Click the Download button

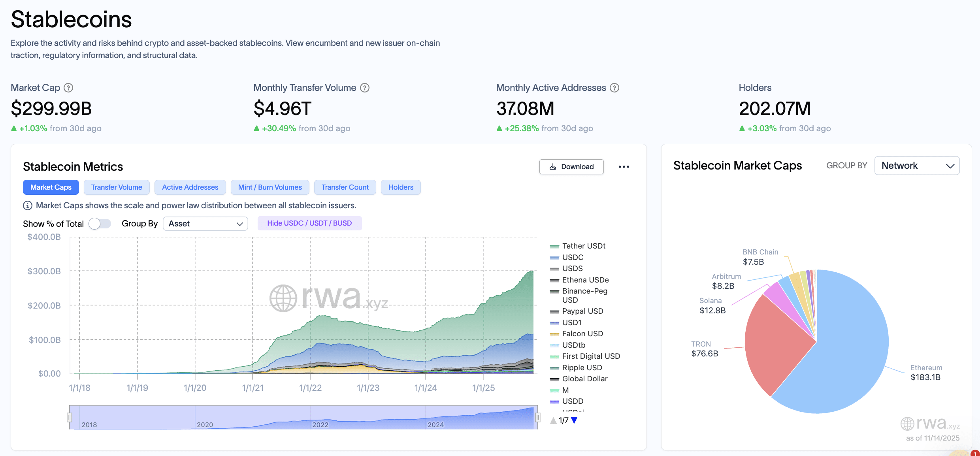point(571,167)
